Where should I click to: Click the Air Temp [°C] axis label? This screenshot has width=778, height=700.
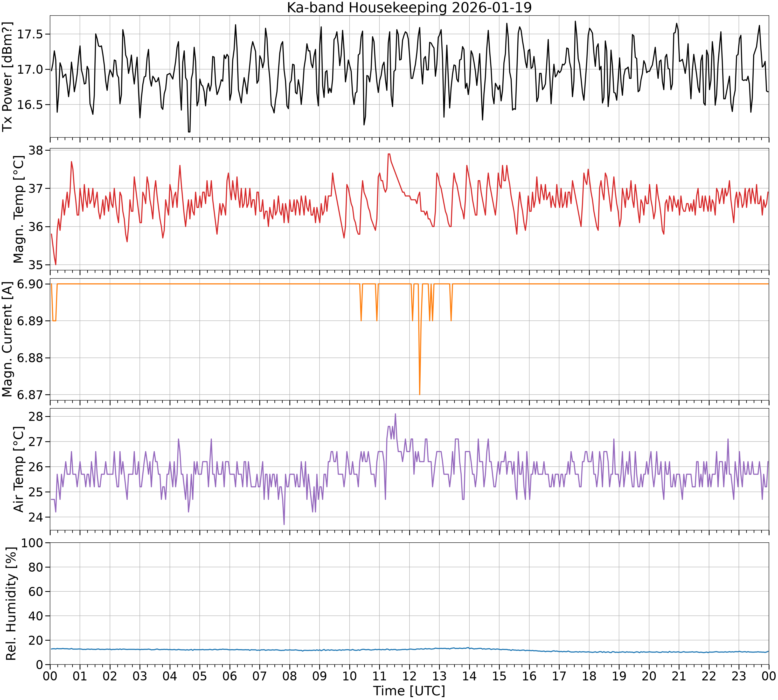coord(18,469)
